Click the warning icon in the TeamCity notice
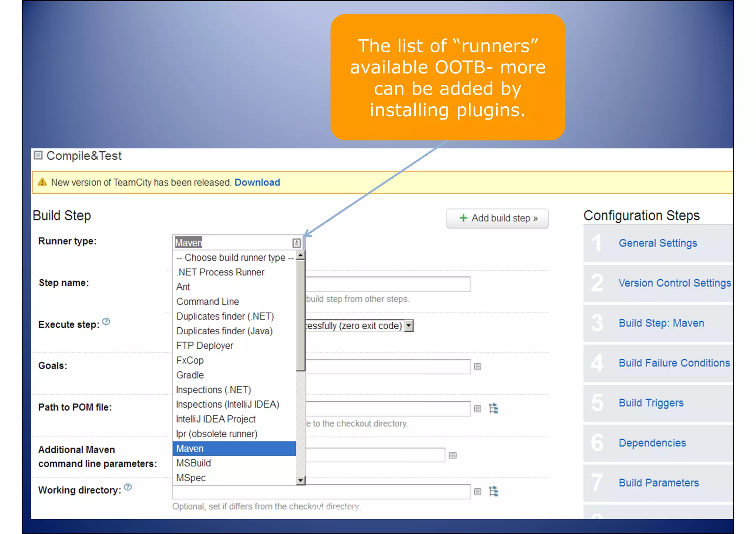 [42, 182]
